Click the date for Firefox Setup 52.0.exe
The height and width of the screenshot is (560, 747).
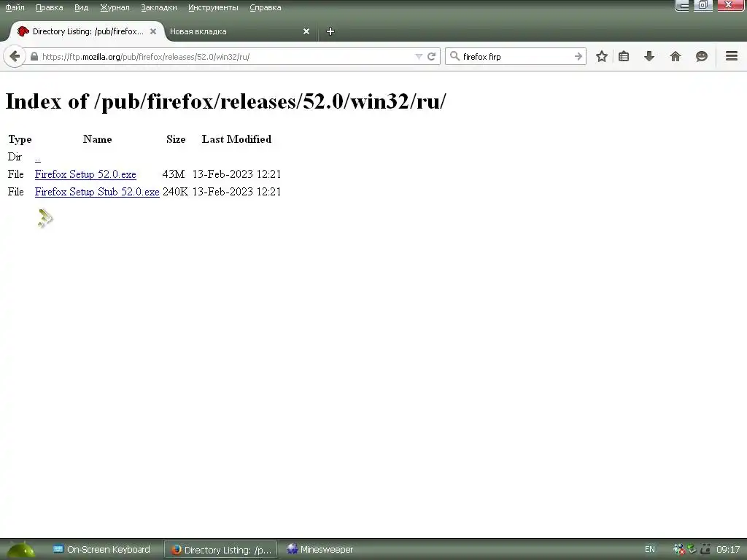click(x=237, y=174)
